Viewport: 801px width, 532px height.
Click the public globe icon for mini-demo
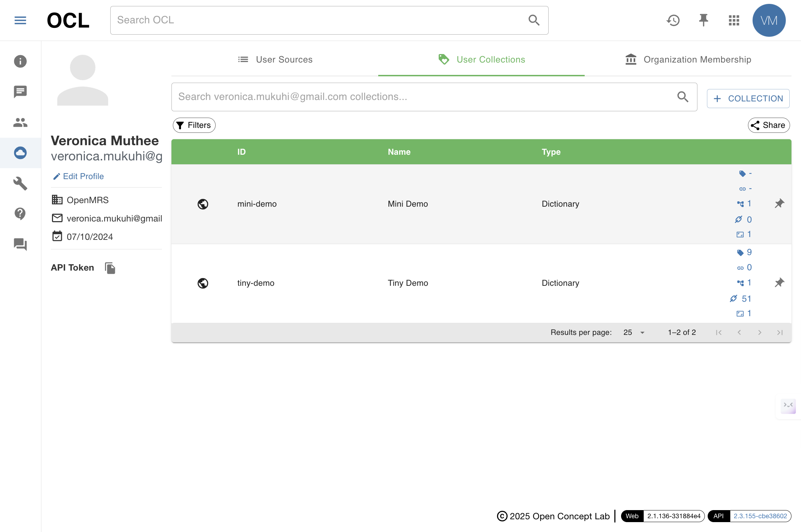point(203,204)
